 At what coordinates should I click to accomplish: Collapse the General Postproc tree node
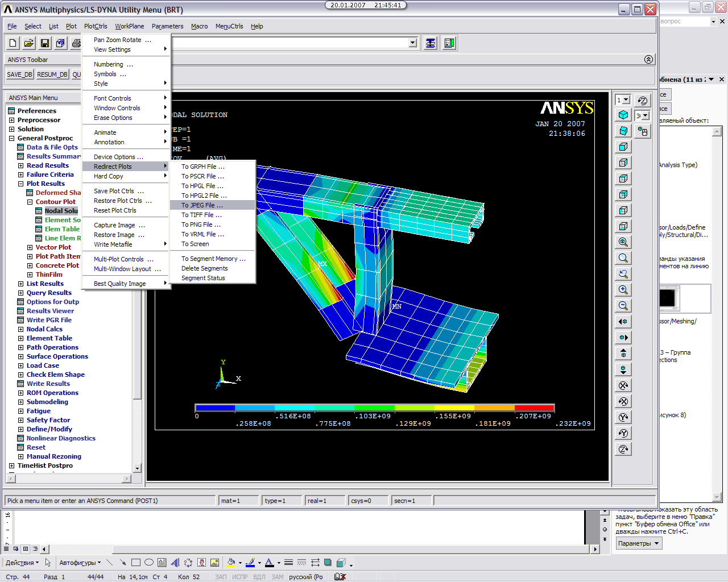[x=11, y=138]
